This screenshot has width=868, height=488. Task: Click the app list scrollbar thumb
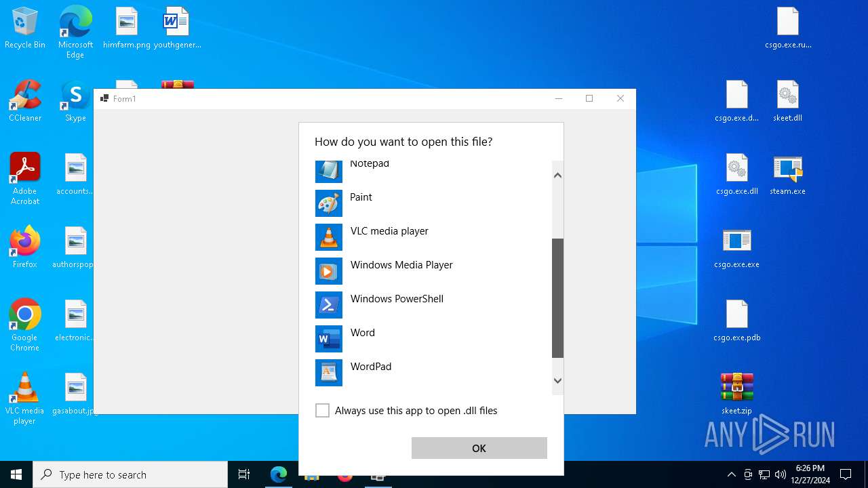pyautogui.click(x=557, y=298)
